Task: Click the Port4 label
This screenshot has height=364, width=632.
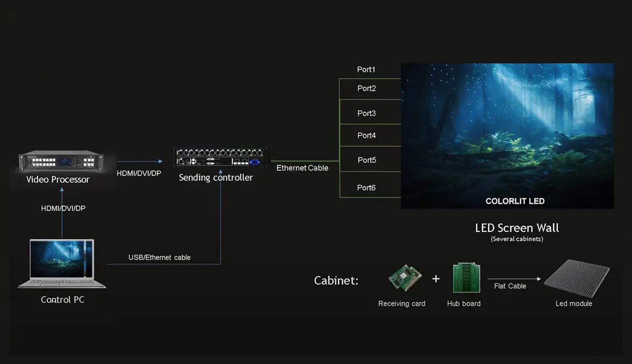Action: [x=366, y=135]
